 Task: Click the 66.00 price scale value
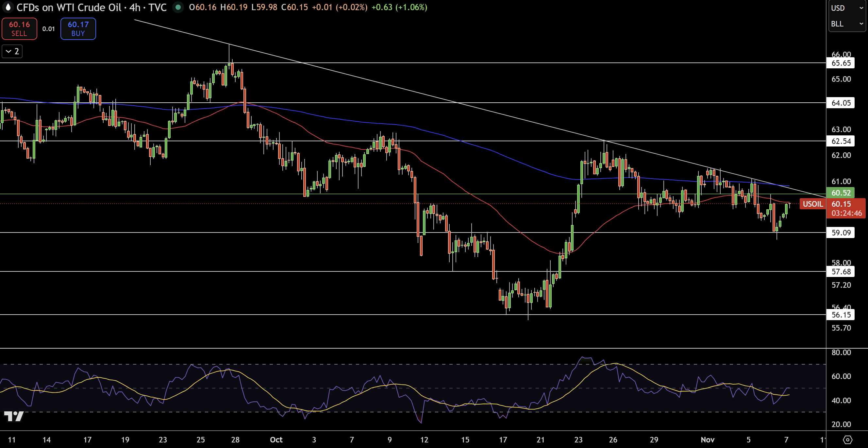coord(841,54)
